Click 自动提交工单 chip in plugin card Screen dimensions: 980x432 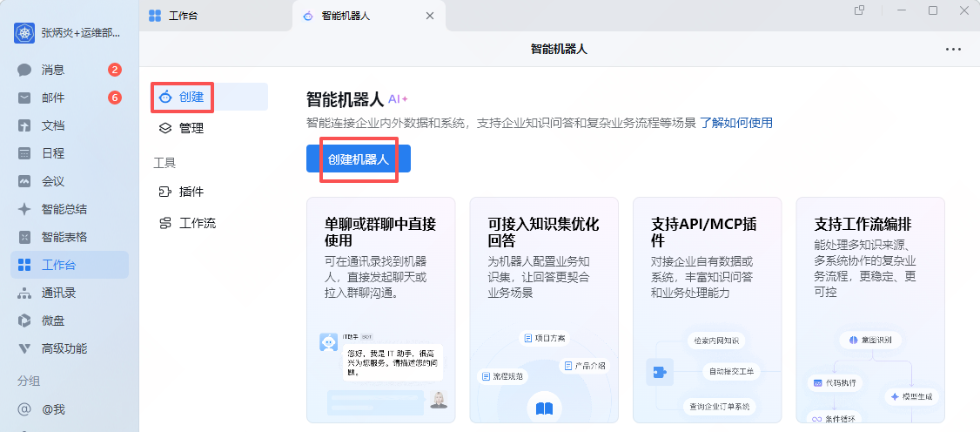(732, 372)
